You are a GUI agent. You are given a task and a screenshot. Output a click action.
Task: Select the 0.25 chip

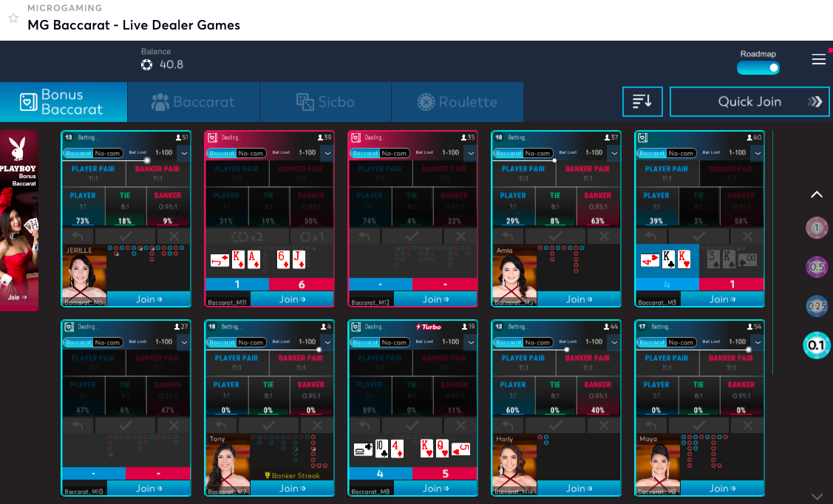[816, 306]
